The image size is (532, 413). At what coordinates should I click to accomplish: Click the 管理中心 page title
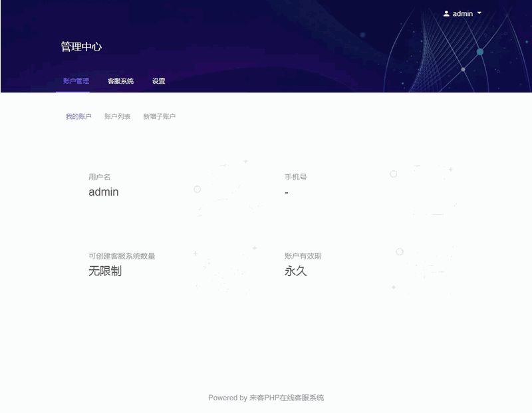coord(81,47)
